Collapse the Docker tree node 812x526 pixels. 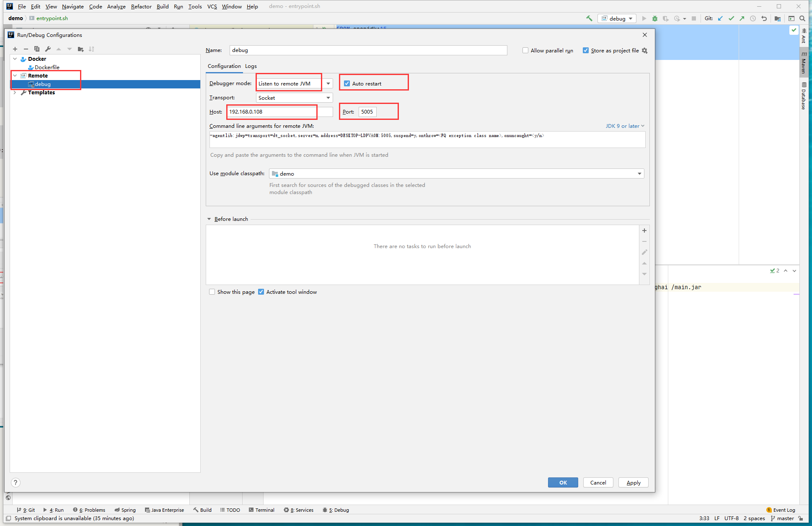point(15,59)
